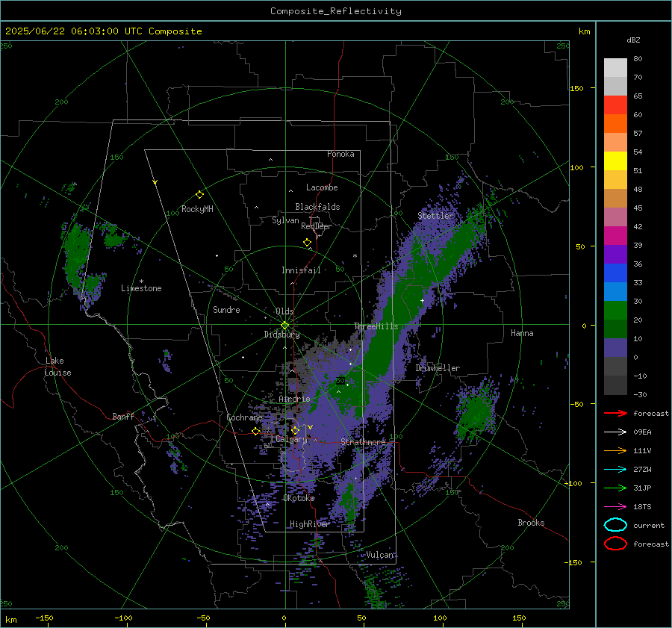This screenshot has height=628, width=672.
Task: Click the green 31JP arrow symbol
Action: [x=615, y=488]
